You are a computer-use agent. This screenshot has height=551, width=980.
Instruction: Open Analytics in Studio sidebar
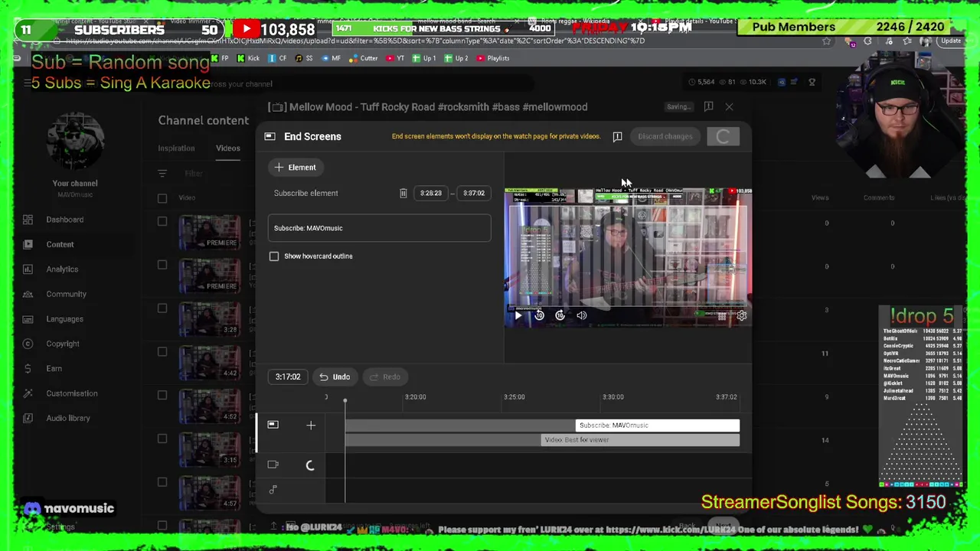pos(62,269)
